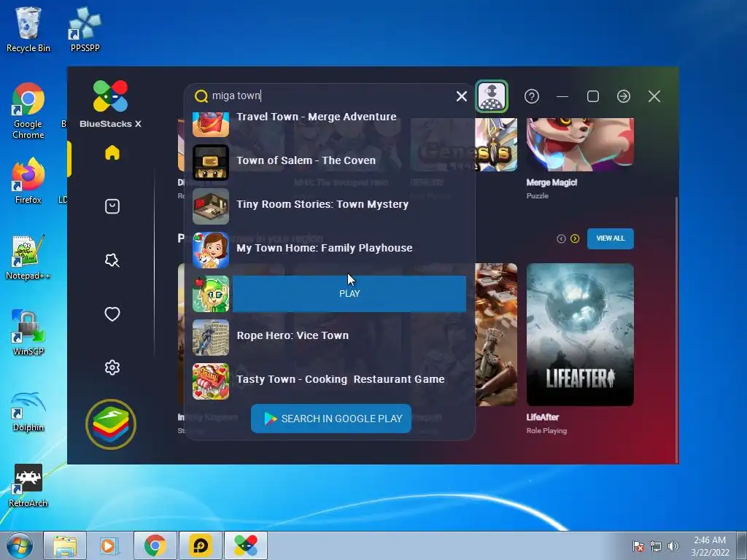Click the previous carousel arrow
The image size is (747, 560).
point(561,238)
